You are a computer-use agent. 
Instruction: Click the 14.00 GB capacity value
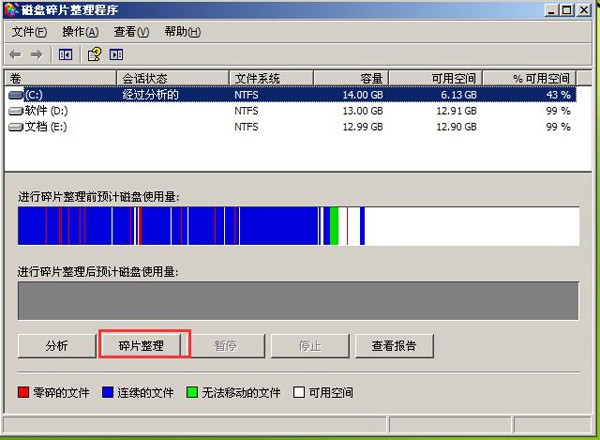tap(363, 95)
